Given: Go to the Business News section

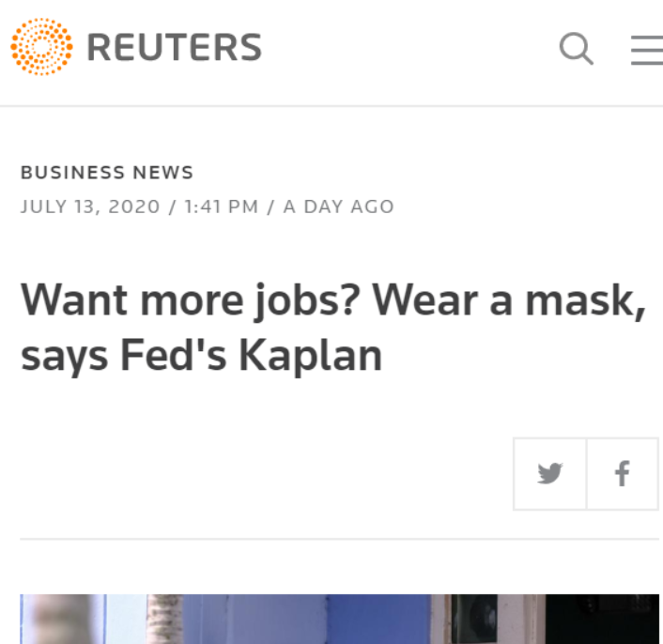Looking at the screenshot, I should [x=107, y=173].
